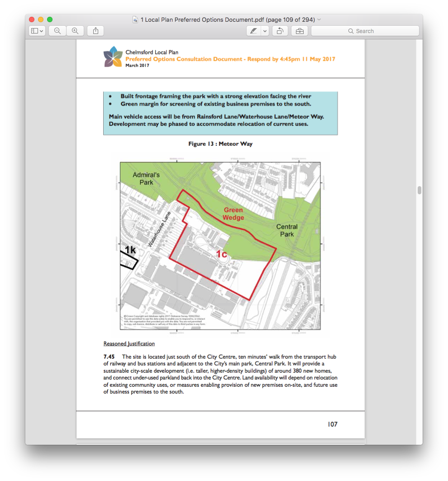Click the black '1k' site label
The width and height of the screenshot is (448, 481).
[x=130, y=250]
